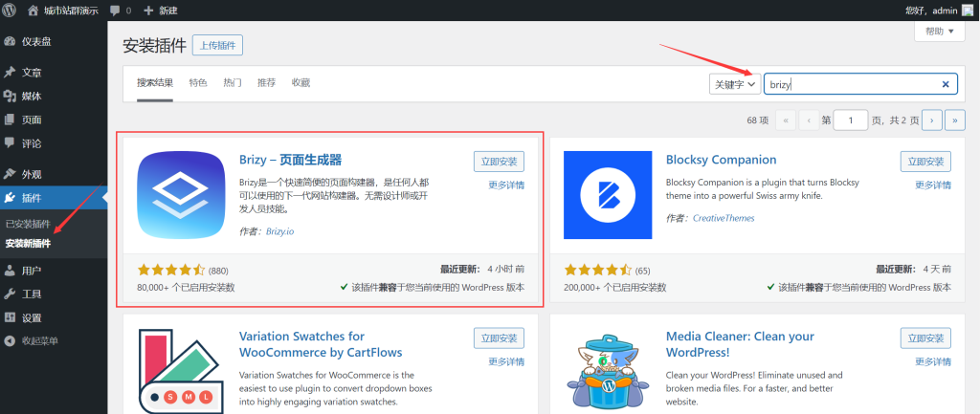980x414 pixels.
Task: Go to next page of results
Action: tap(929, 120)
